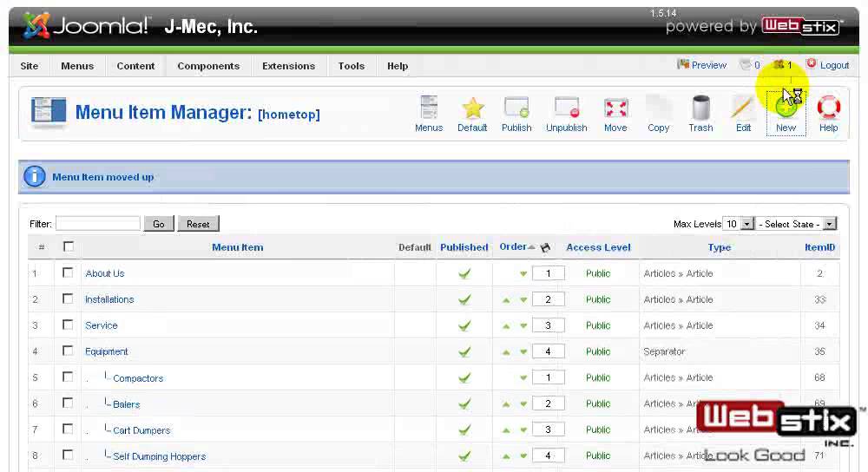This screenshot has width=868, height=472.
Task: Toggle the select-all checkbox in header
Action: tap(68, 246)
